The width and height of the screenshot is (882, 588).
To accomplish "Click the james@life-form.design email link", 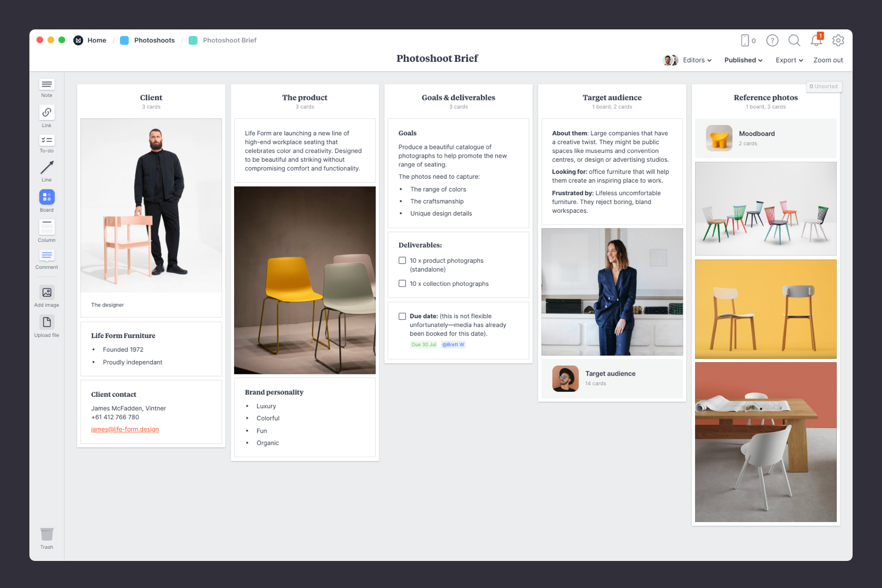I will coord(125,429).
